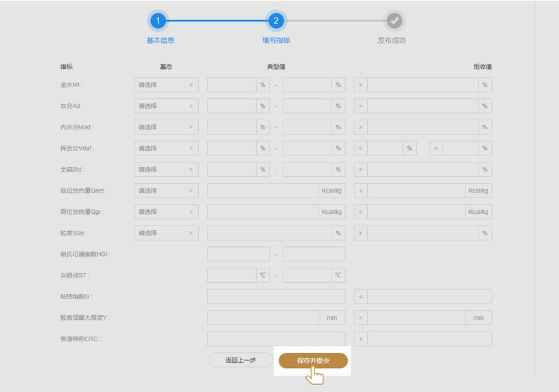This screenshot has width=559, height=392.
Task: Open the 全硫Std 基态 dropdown
Action: pos(166,170)
